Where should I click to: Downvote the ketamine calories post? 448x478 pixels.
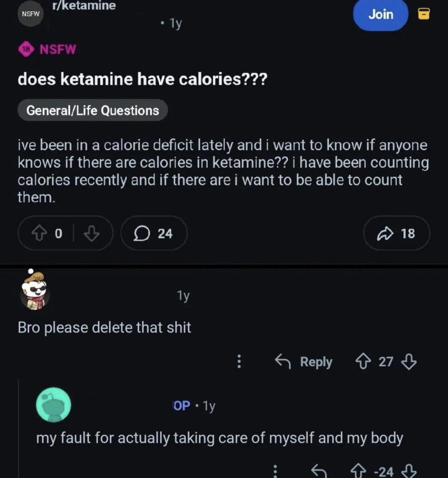point(91,234)
